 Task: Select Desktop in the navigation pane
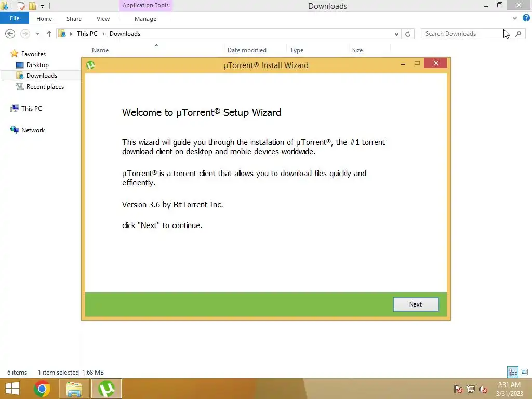point(37,65)
